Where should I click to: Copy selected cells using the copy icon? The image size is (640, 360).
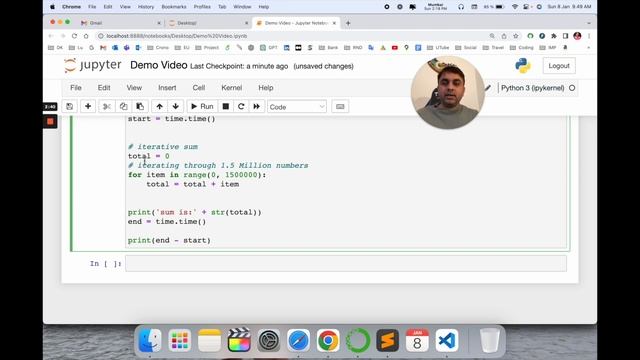123,107
